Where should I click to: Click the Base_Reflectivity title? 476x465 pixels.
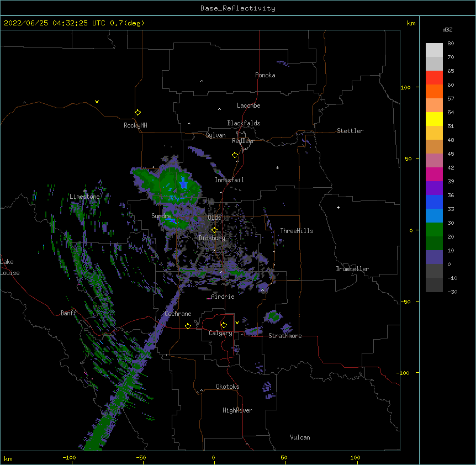(238, 8)
